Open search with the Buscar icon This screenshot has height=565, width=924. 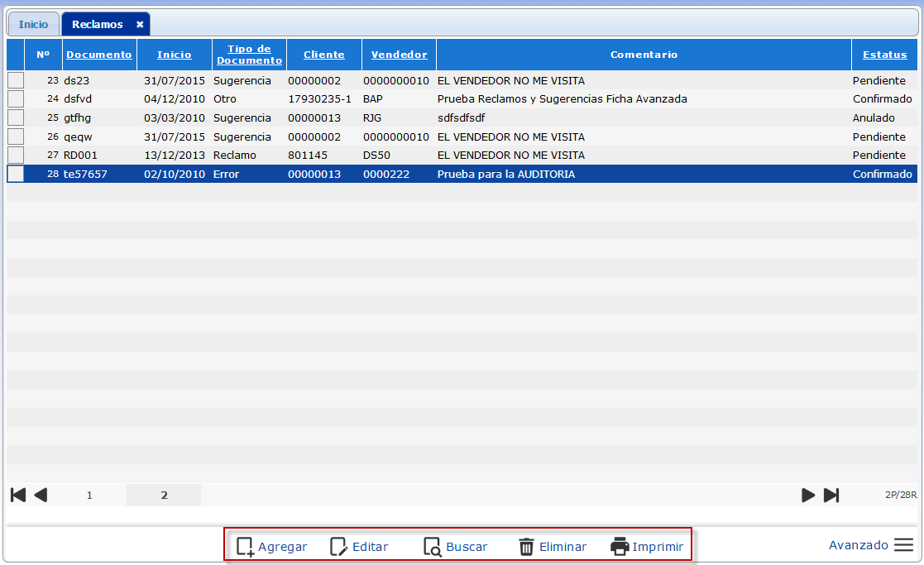click(433, 547)
